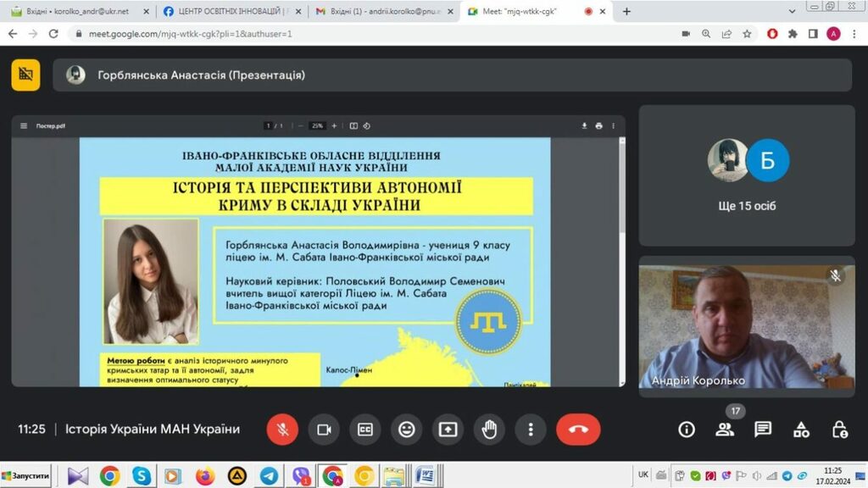The image size is (868, 488).
Task: Click the present screen button
Action: click(x=448, y=430)
